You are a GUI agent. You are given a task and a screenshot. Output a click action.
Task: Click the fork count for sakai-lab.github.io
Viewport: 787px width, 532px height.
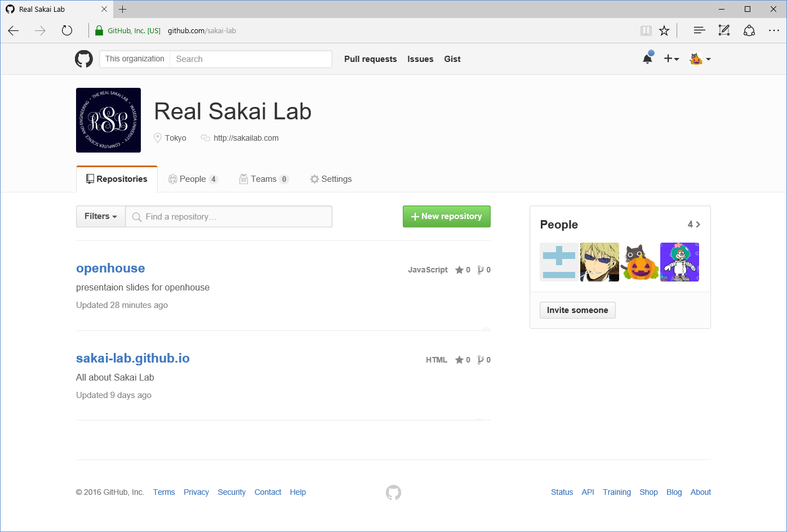484,360
